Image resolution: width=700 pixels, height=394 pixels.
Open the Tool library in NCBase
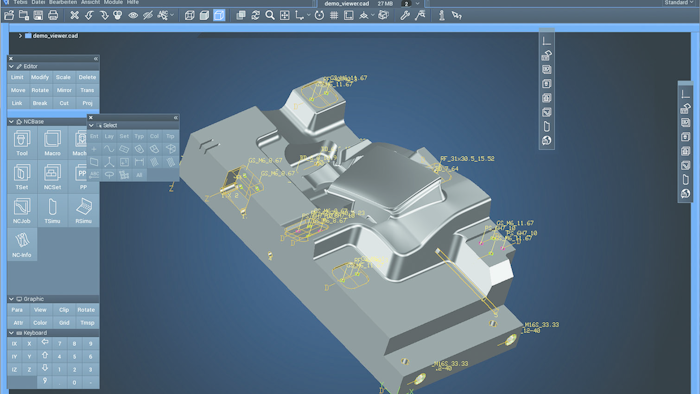pyautogui.click(x=22, y=143)
